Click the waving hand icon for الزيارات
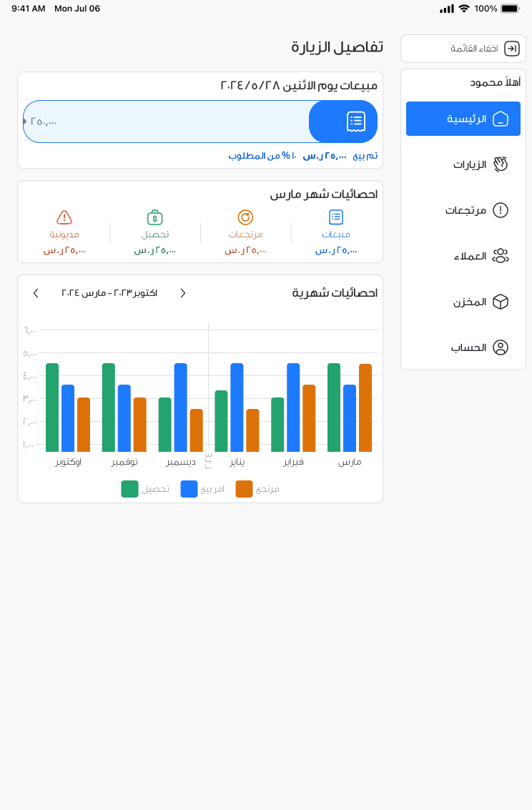Screen dimensions: 532x810 tap(501, 165)
